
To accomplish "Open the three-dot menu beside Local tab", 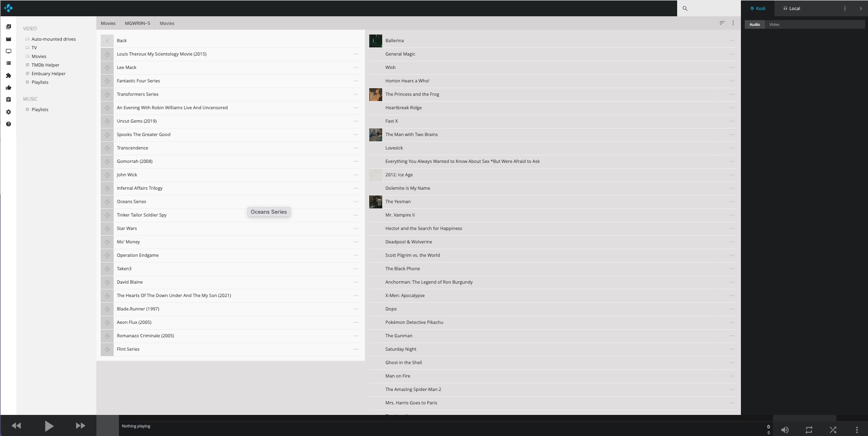I will (845, 9).
